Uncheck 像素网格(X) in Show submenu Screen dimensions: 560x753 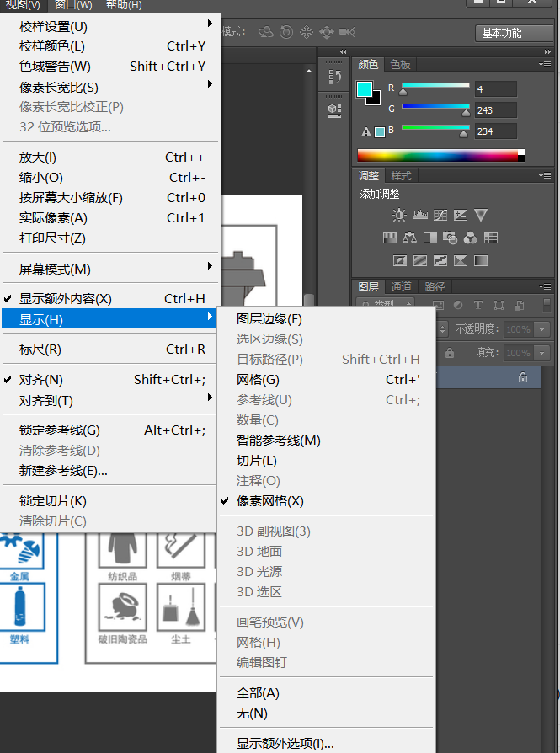[x=327, y=501]
